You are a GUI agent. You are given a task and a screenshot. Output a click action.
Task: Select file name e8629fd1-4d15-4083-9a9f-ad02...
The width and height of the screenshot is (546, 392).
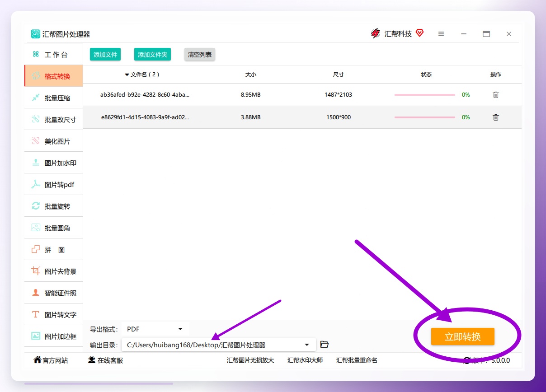pyautogui.click(x=145, y=117)
